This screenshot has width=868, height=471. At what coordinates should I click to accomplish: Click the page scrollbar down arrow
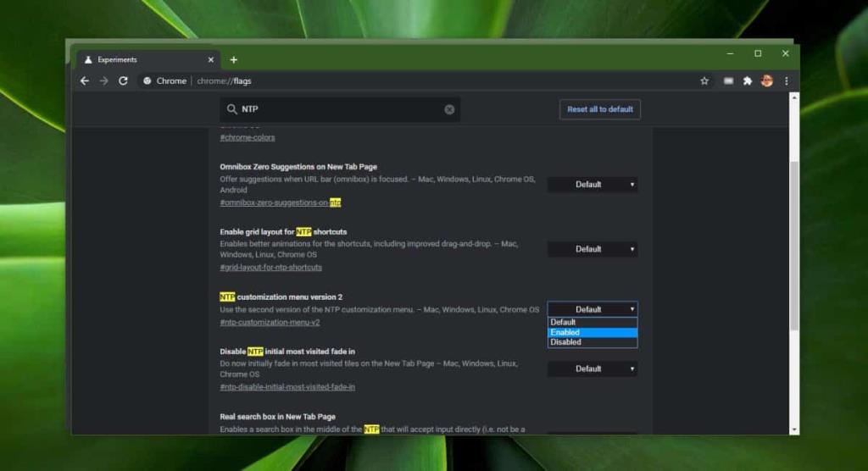794,429
